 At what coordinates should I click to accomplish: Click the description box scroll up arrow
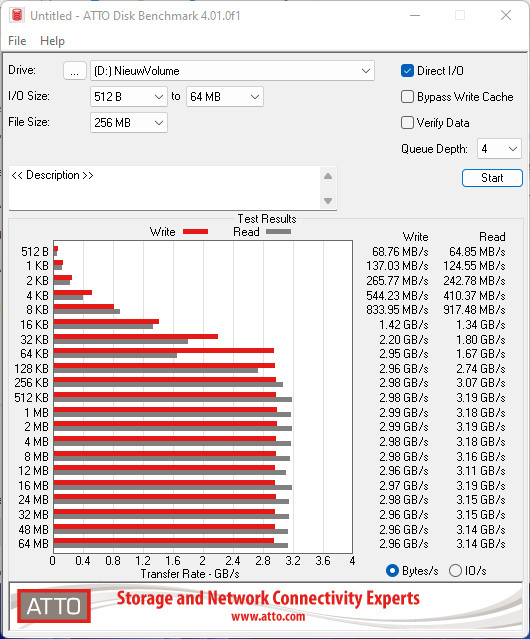coord(328,176)
